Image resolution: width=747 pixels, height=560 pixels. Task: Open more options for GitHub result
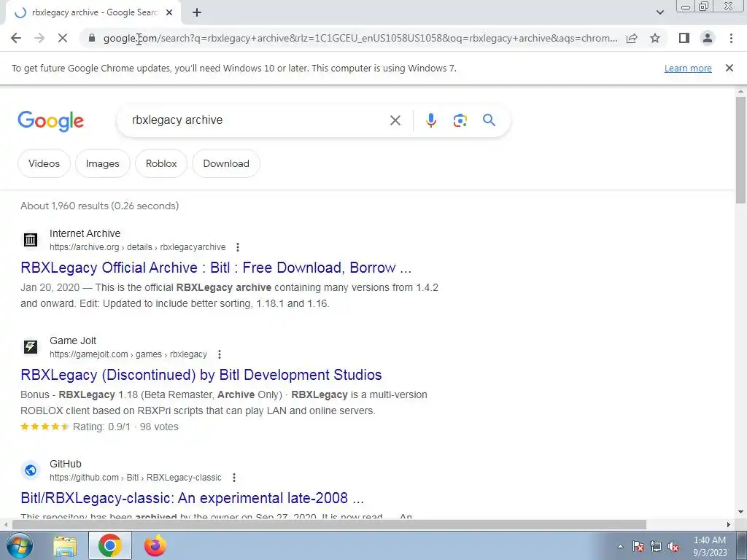234,478
